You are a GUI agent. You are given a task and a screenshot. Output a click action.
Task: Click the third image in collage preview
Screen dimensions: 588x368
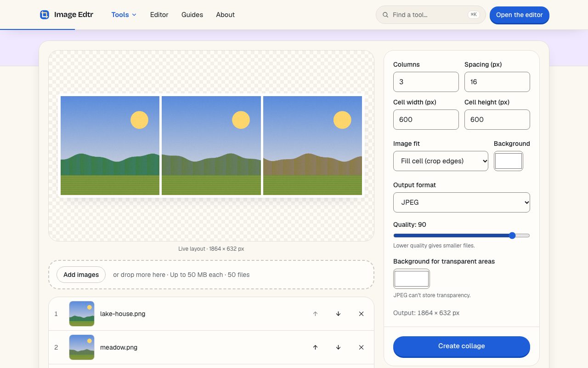coord(312,145)
